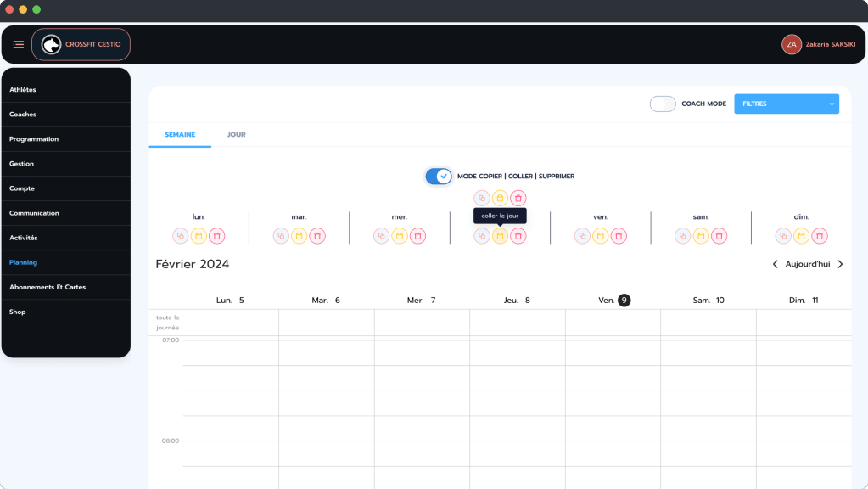
Task: Click the 07:00 slot on Mer. 7
Action: click(x=422, y=352)
